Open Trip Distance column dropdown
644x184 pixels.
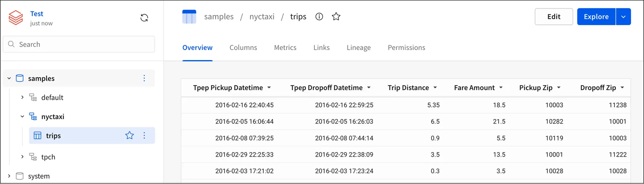coord(435,88)
